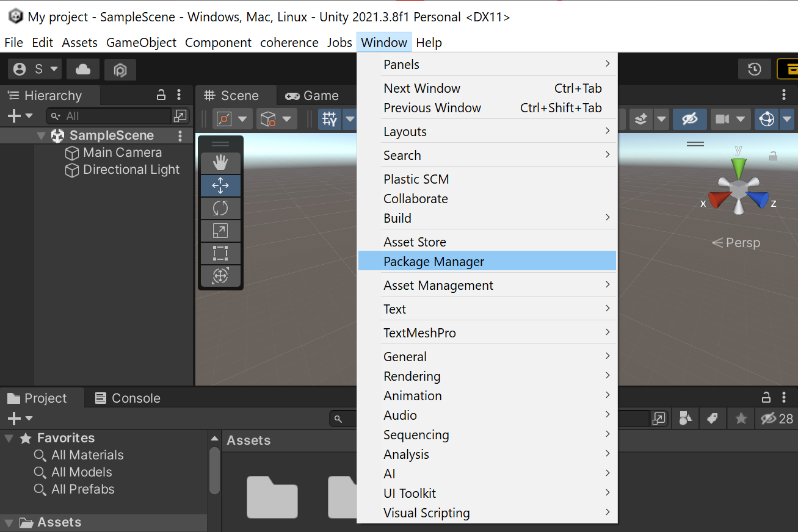Open the Undo History clock icon

click(755, 69)
